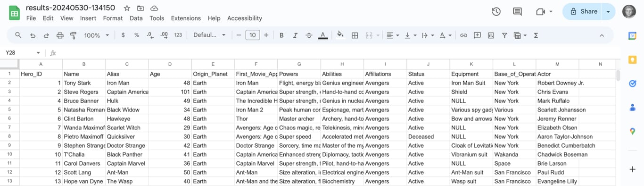Get add-ons with the plus icon

coord(632,169)
